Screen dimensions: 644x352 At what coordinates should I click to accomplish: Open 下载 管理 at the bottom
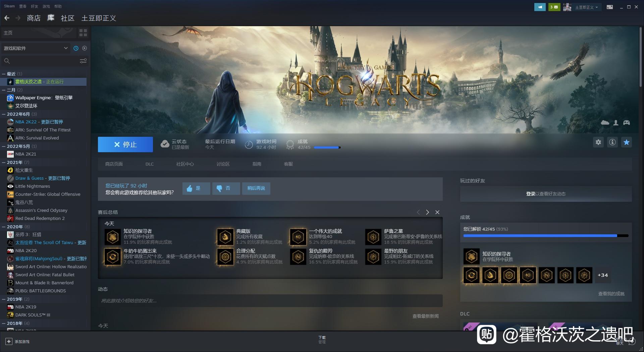322,340
